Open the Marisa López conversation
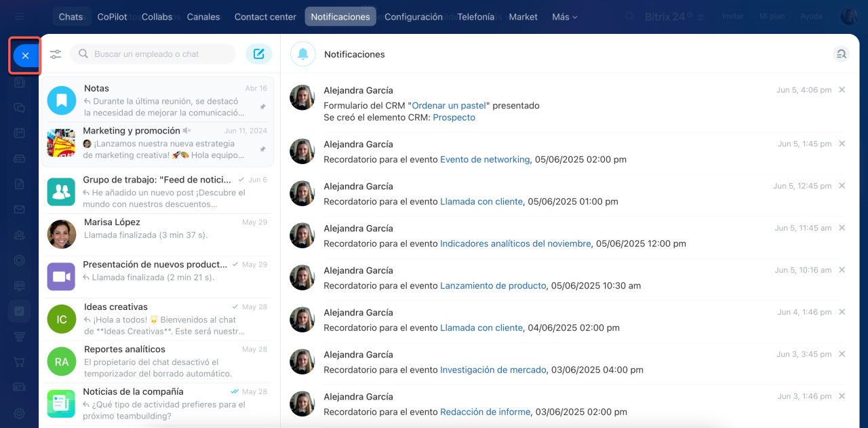The width and height of the screenshot is (868, 428). pos(157,234)
